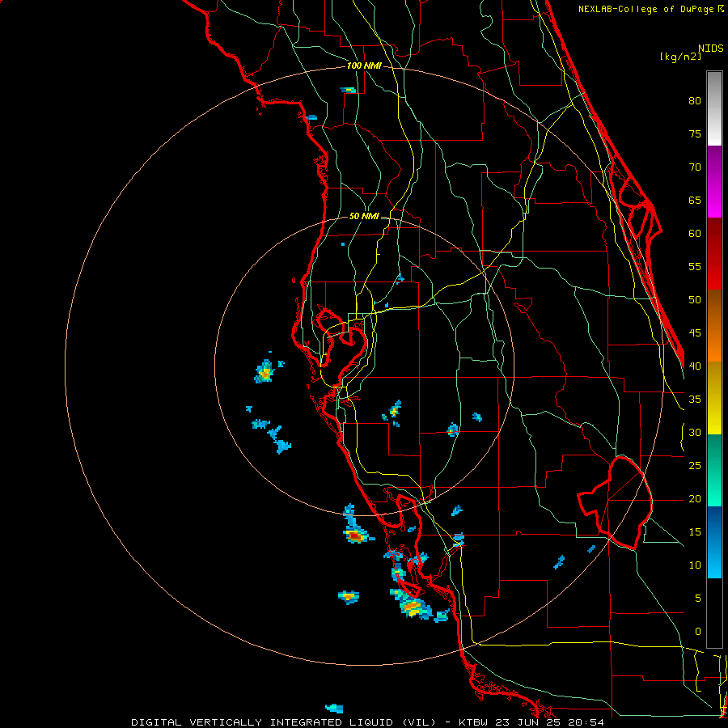Click the orange-brown segment of the color bar

[x=714, y=325]
